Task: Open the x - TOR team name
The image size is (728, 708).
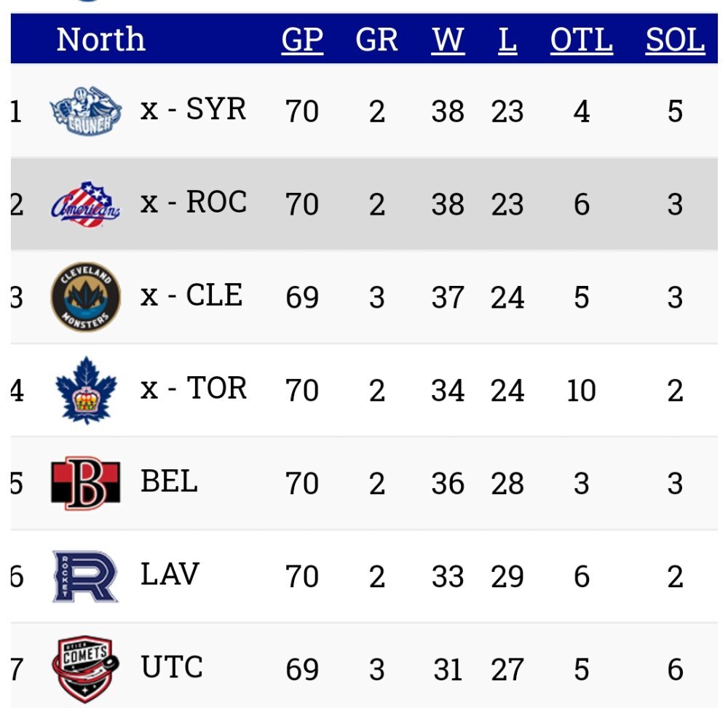Action: click(x=194, y=388)
